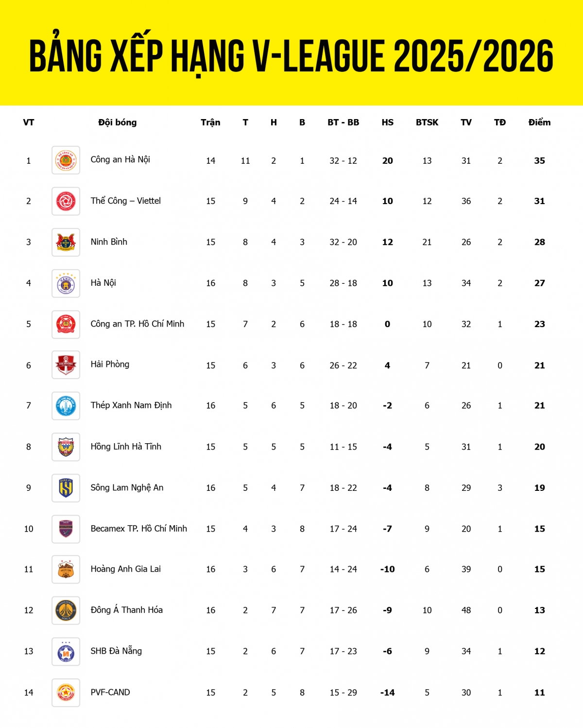Screen dimensions: 583x728
Task: Click the Becamex TP. Hồ Chí Minh team name
Action: tap(139, 529)
